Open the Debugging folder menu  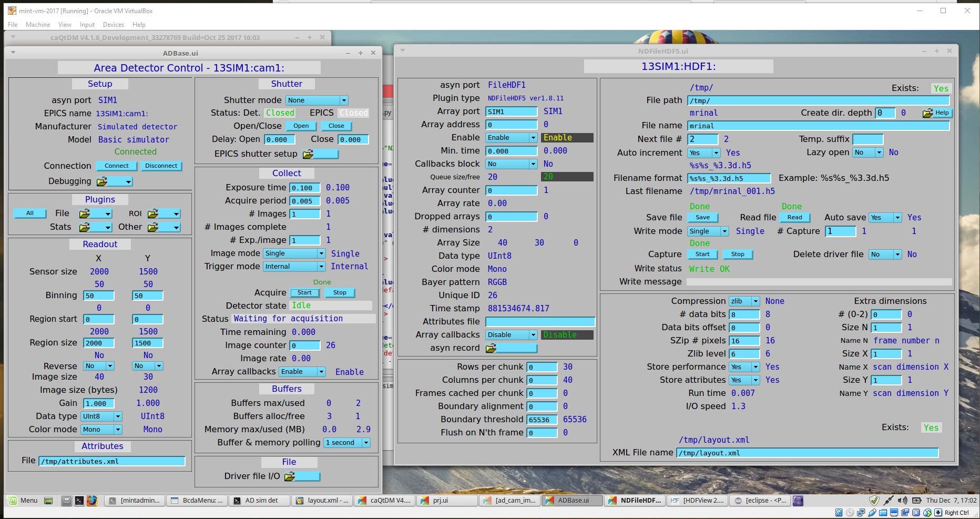pos(114,181)
